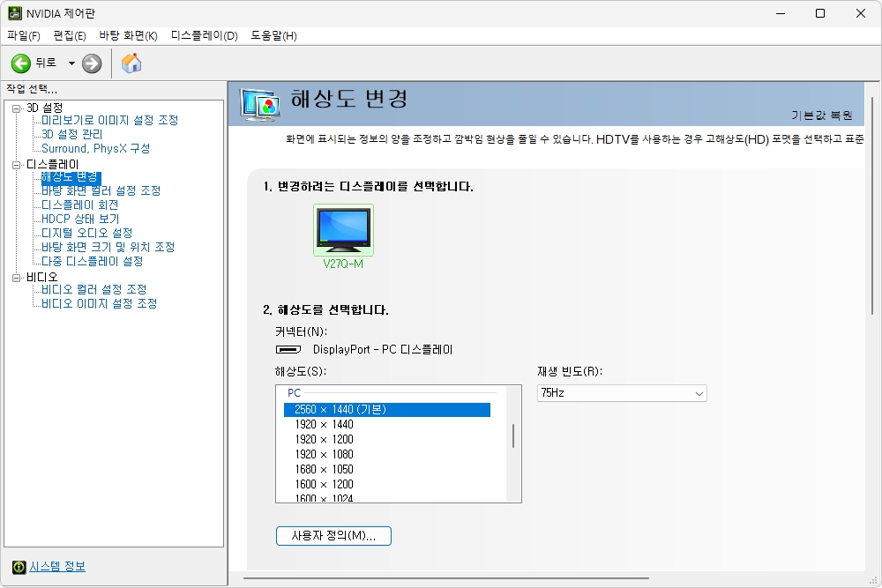Minimize the NVIDIA 제어판 window
Image resolution: width=882 pixels, height=588 pixels.
tap(781, 13)
